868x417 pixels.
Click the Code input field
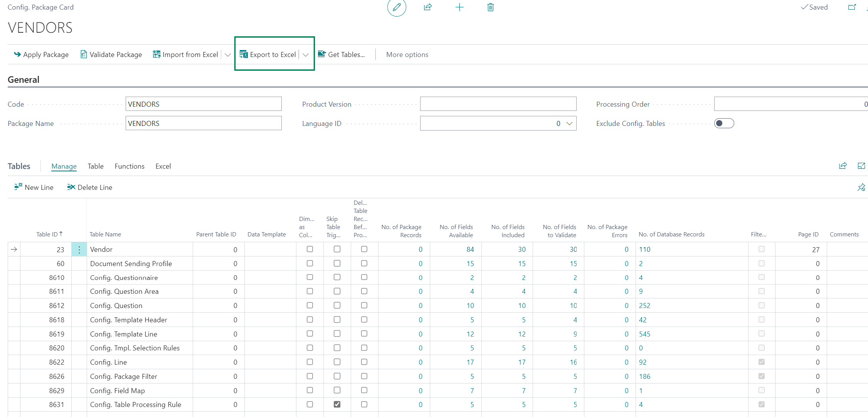click(204, 104)
